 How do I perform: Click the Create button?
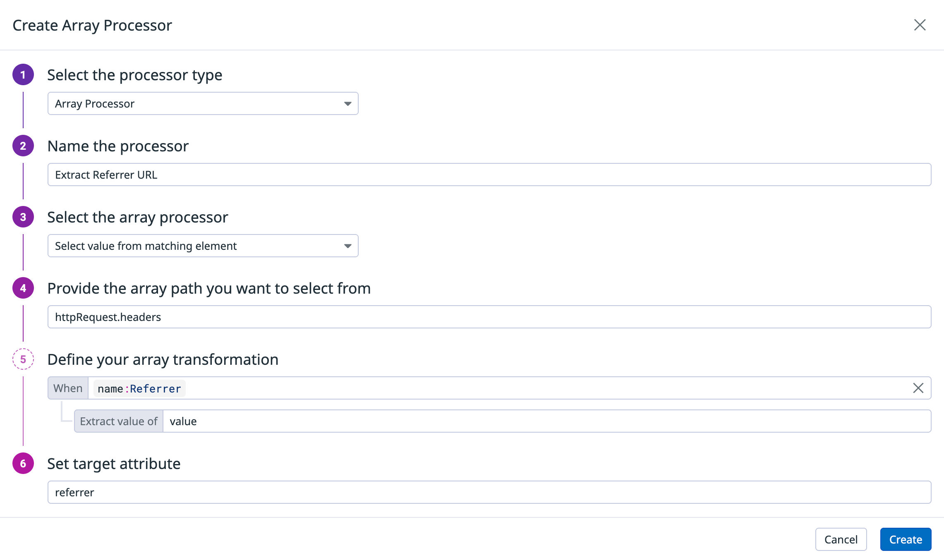[905, 539]
